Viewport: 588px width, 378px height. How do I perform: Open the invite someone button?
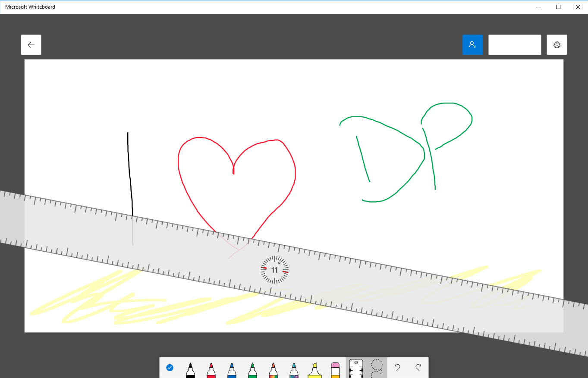point(472,45)
